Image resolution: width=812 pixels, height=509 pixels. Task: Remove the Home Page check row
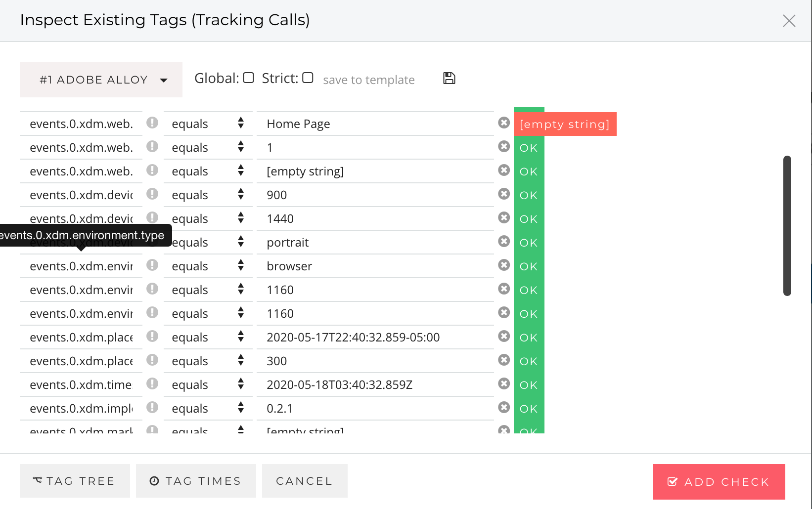tap(504, 123)
